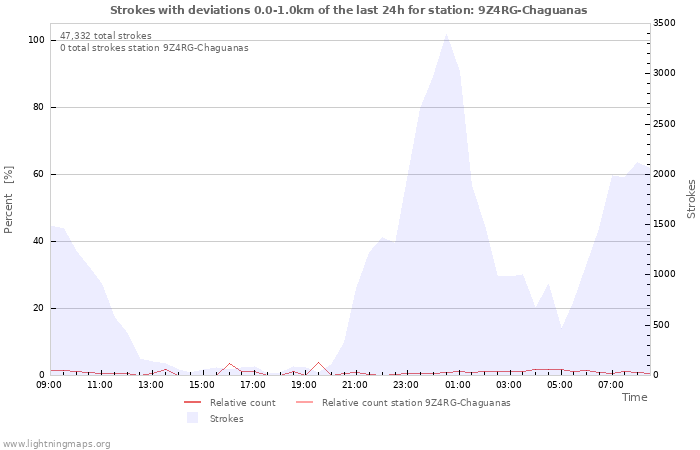Click the 13:00 time axis label
This screenshot has width=700, height=450.
coord(151,384)
